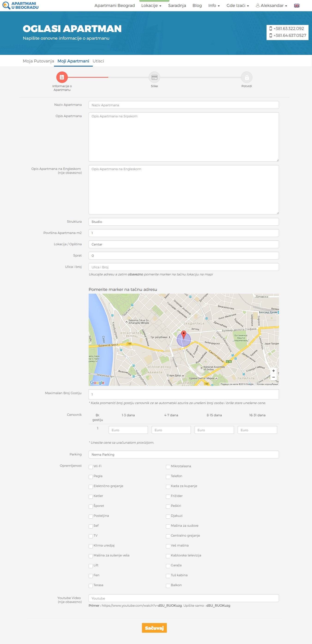Viewport: 312px width, 644px height.
Task: Go to the Slike step icon
Action: pyautogui.click(x=154, y=77)
